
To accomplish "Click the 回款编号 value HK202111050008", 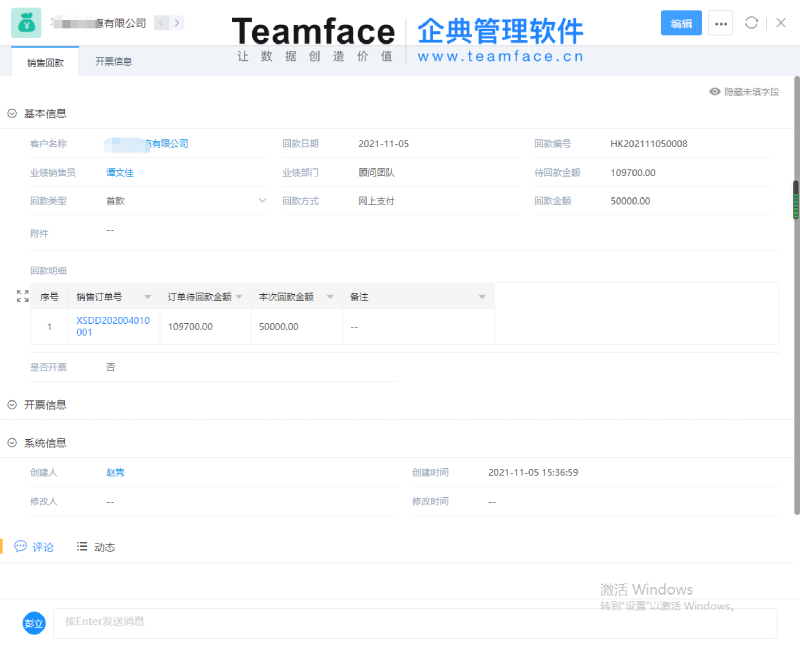I will coord(648,144).
